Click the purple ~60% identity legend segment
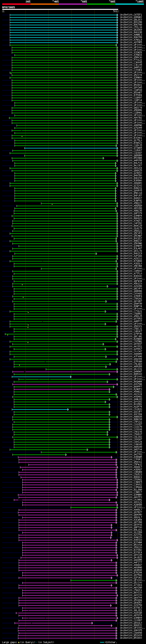The width and height of the screenshot is (146, 644). click(73, 4)
